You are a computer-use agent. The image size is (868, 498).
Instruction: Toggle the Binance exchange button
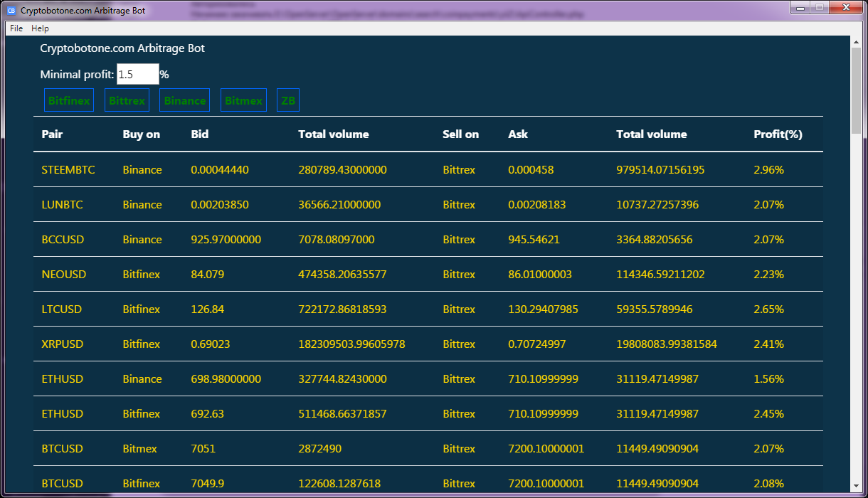coord(185,100)
